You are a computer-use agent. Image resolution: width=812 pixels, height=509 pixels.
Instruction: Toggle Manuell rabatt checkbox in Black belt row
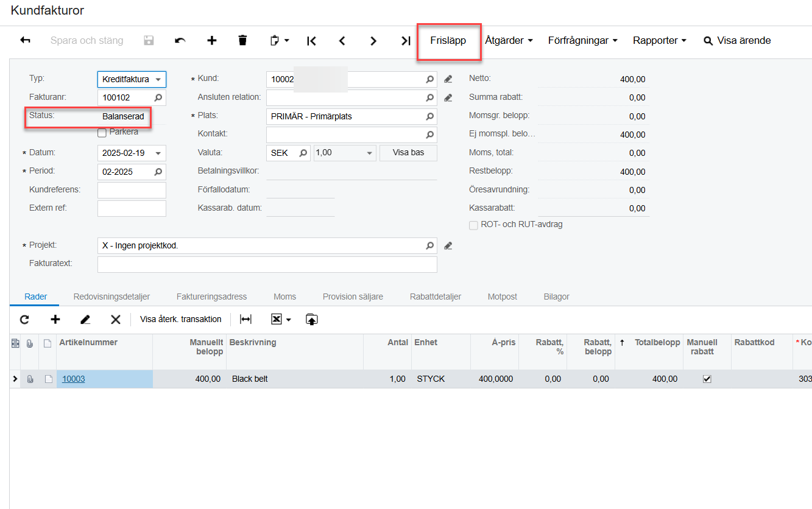(707, 379)
